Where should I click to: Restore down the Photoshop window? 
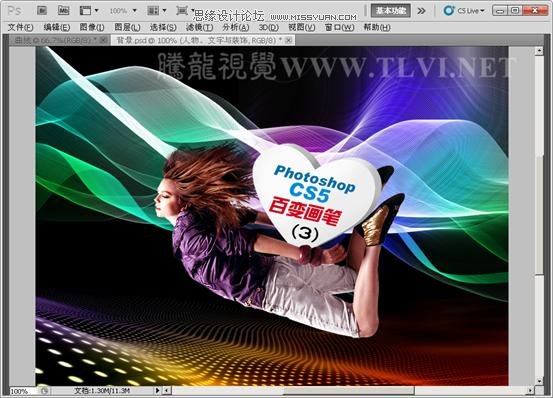[x=515, y=11]
